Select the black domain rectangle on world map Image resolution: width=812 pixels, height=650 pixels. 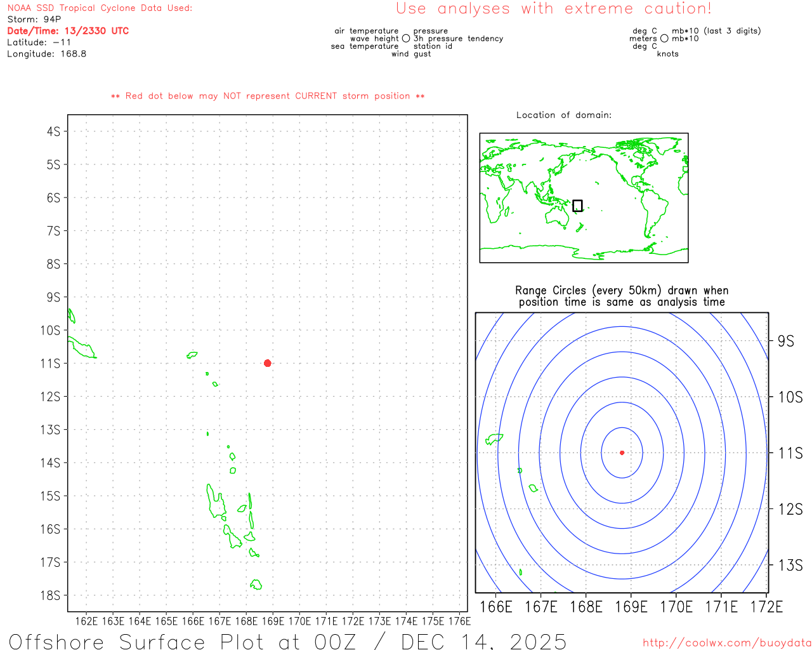click(x=577, y=206)
